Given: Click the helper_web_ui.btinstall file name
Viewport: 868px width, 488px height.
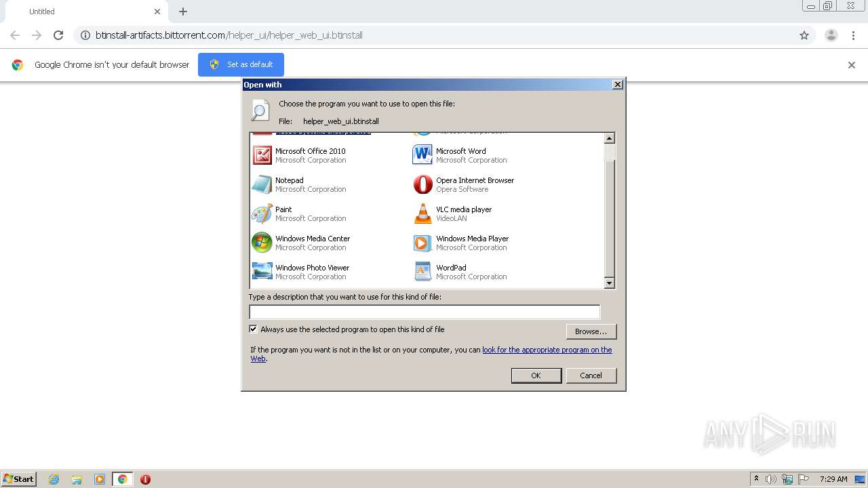Looking at the screenshot, I should [x=341, y=121].
